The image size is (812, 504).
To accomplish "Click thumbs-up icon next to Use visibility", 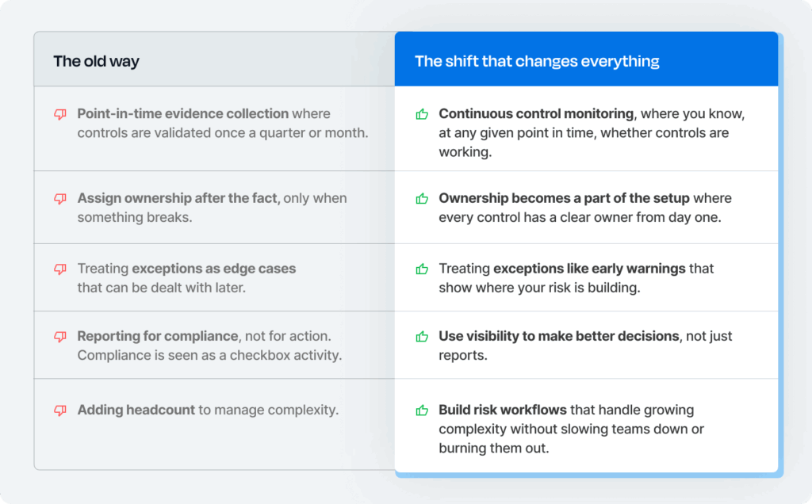I will [x=422, y=336].
